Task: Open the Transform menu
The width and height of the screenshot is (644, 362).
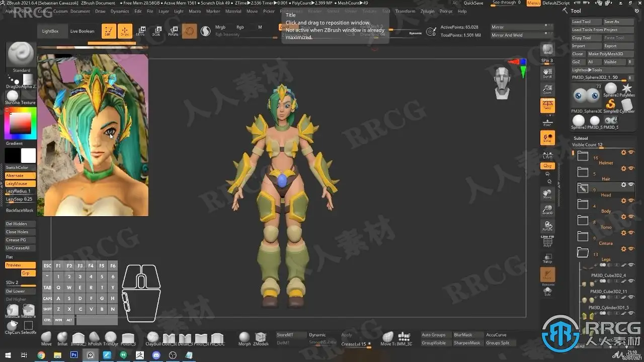Action: (405, 11)
